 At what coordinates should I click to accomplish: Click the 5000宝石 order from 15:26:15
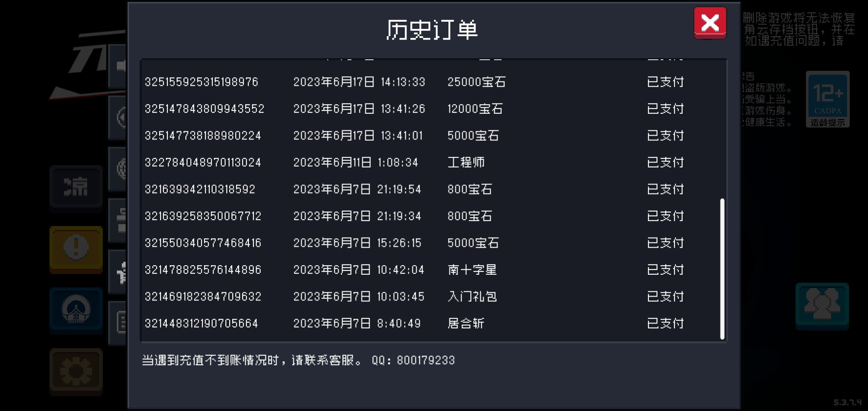(x=433, y=243)
